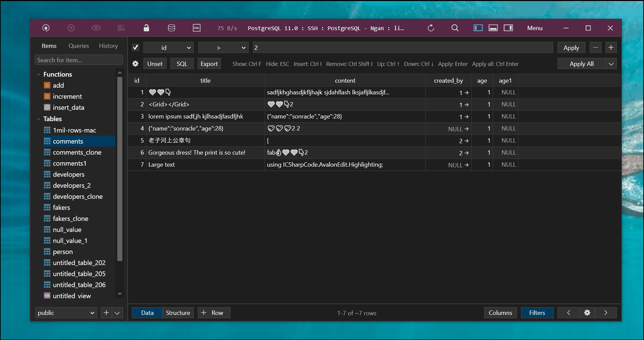Open the Menu in the title bar
This screenshot has width=644, height=340.
[x=534, y=28]
